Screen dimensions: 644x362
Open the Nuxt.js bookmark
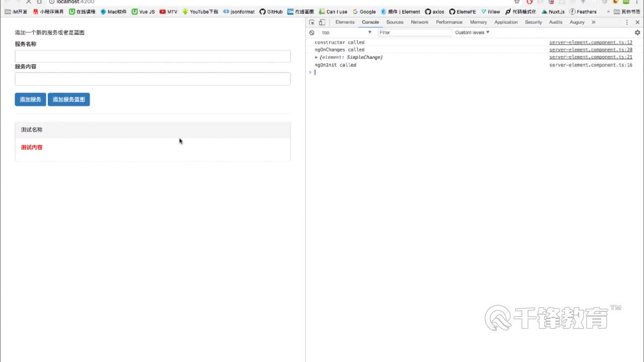pos(553,12)
